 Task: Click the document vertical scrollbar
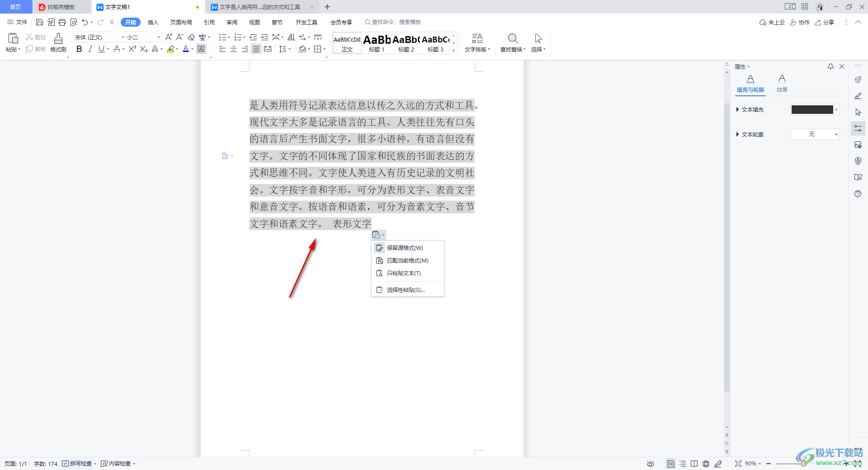pos(726,248)
